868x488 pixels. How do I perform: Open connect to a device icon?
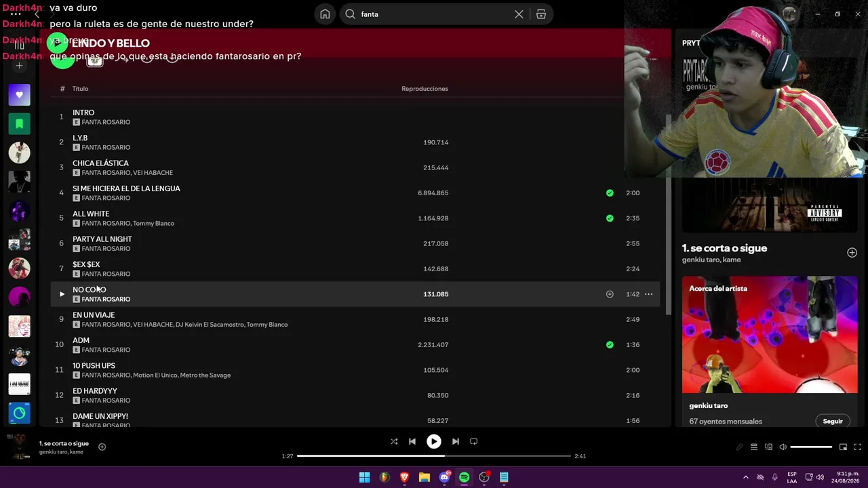click(768, 447)
